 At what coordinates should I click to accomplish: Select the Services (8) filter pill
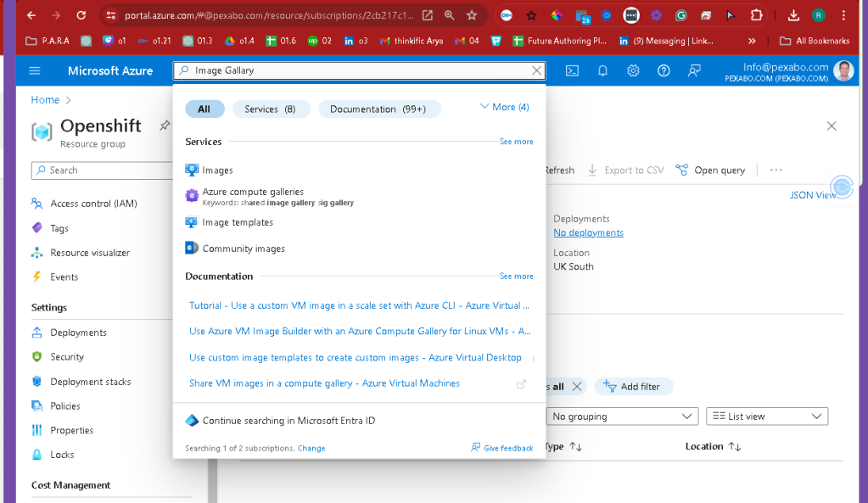[270, 109]
